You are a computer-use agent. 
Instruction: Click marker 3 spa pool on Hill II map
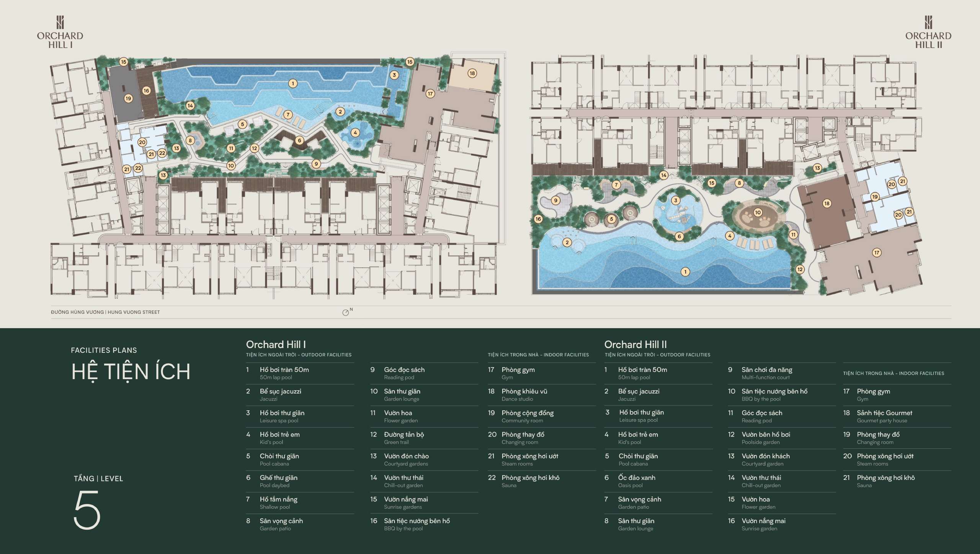point(676,200)
